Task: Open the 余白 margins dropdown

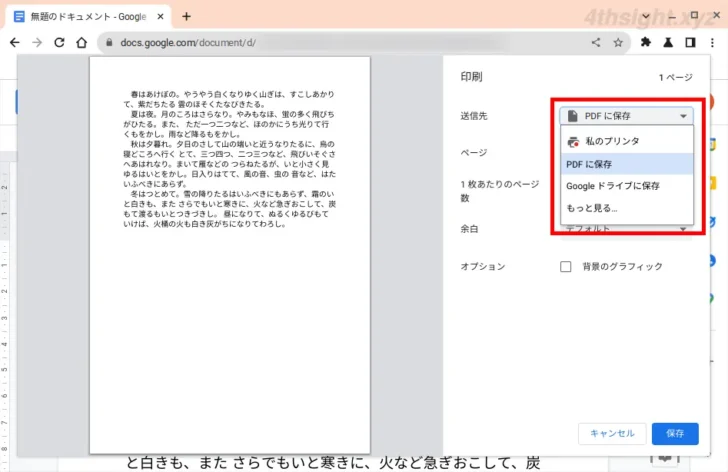Action: [x=626, y=229]
